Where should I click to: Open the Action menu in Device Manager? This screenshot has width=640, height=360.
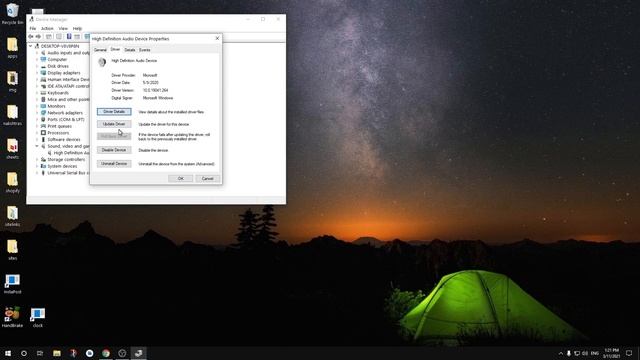click(47, 29)
